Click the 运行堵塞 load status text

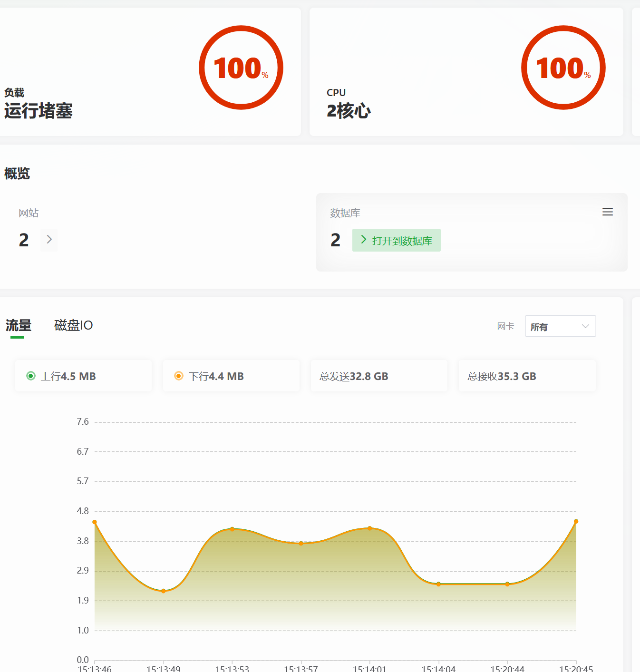39,111
